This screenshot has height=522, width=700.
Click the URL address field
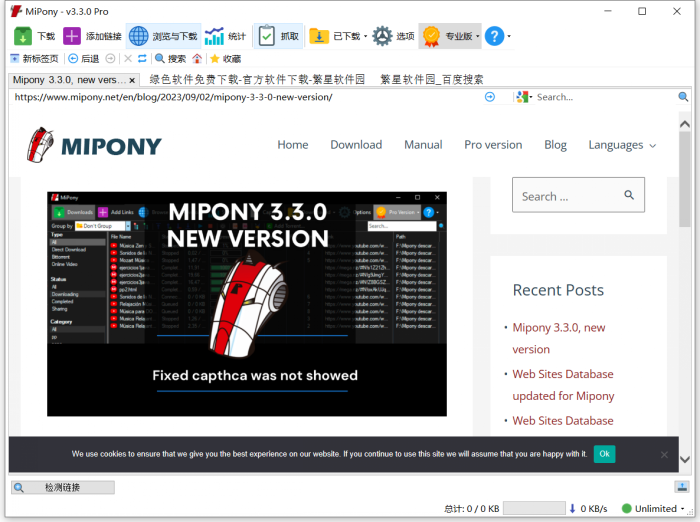point(246,97)
